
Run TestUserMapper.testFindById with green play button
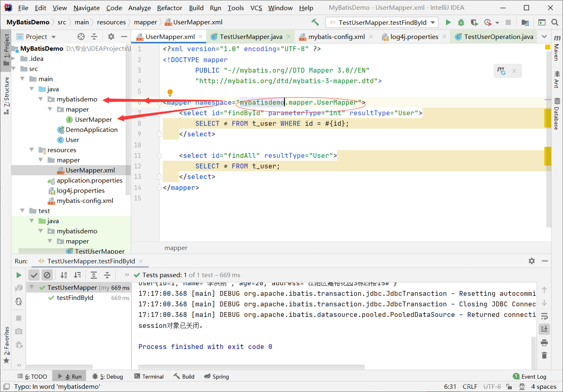point(448,22)
